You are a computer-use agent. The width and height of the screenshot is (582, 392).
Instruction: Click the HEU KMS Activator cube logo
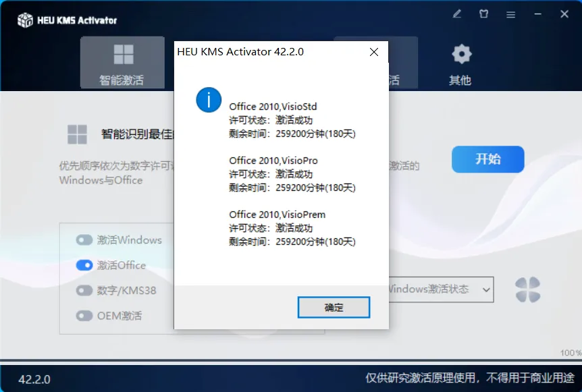(x=25, y=20)
